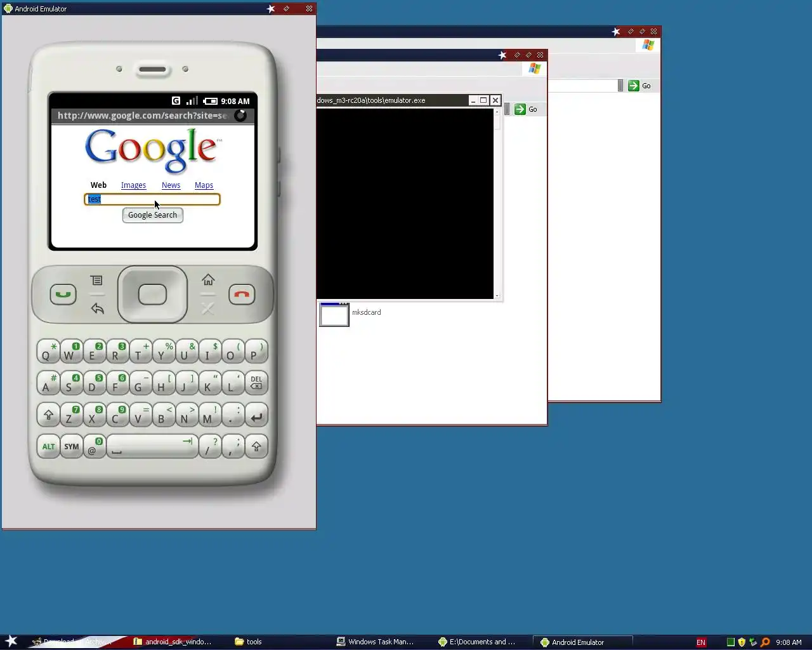The width and height of the screenshot is (812, 650).
Task: Click the DEL key on emulator keyboard
Action: [256, 383]
